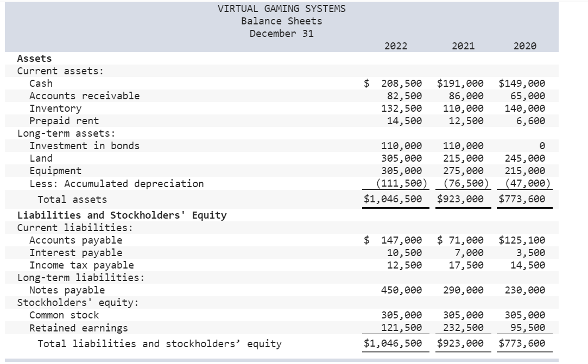This screenshot has height=364, width=588.
Task: Select the 2021 column header
Action: click(x=461, y=46)
